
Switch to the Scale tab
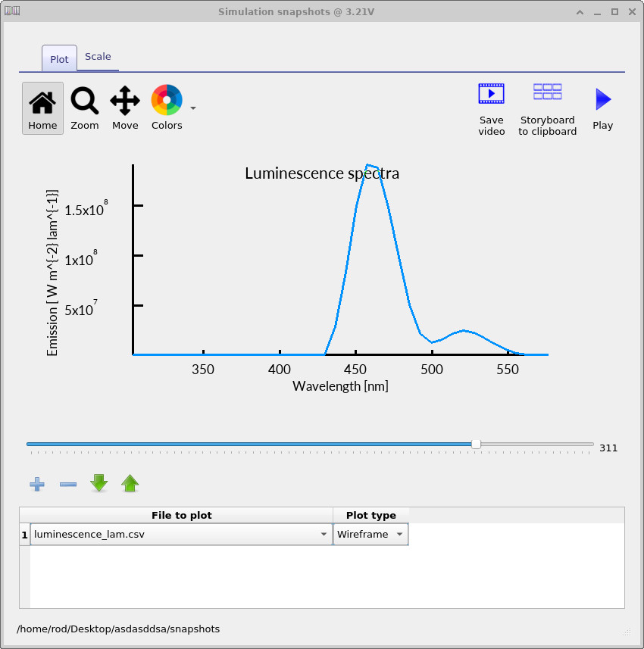pos(98,56)
